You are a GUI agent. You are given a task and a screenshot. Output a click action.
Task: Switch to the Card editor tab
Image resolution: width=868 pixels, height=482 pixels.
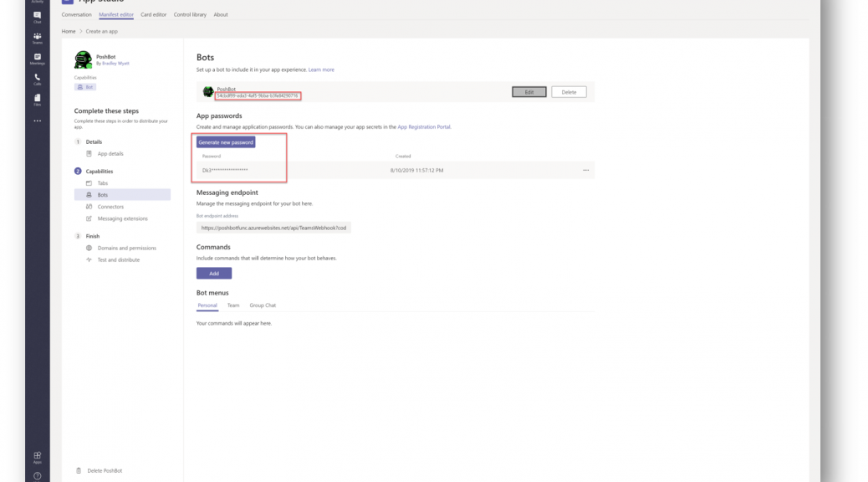point(153,14)
